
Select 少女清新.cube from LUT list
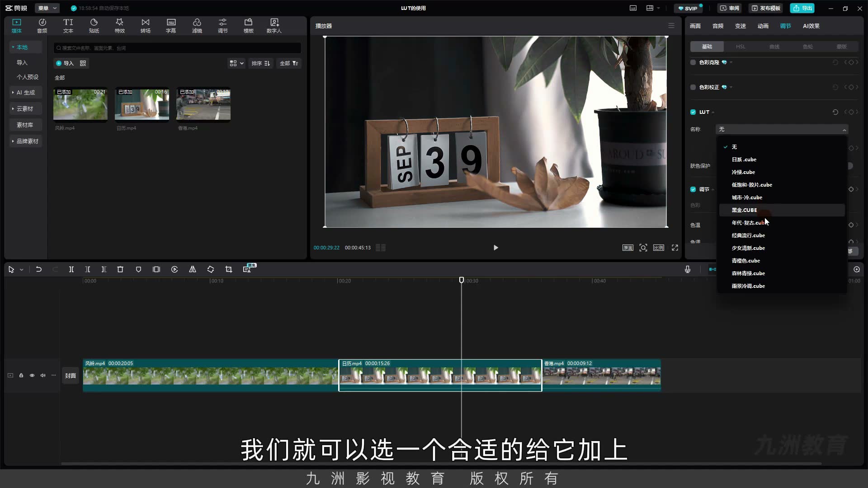pos(782,248)
